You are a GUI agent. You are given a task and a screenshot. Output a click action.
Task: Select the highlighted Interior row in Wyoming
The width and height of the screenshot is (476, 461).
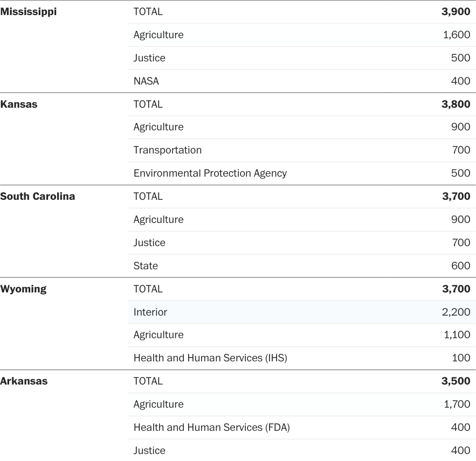(x=150, y=312)
